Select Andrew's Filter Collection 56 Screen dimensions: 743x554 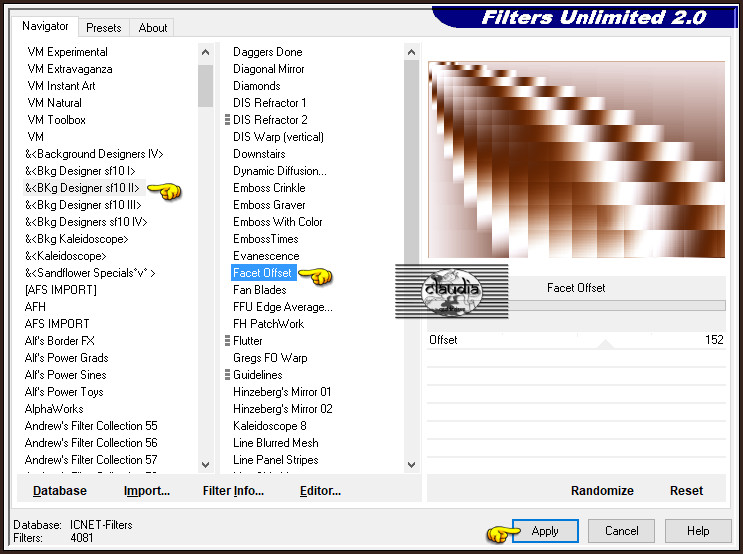coord(91,443)
